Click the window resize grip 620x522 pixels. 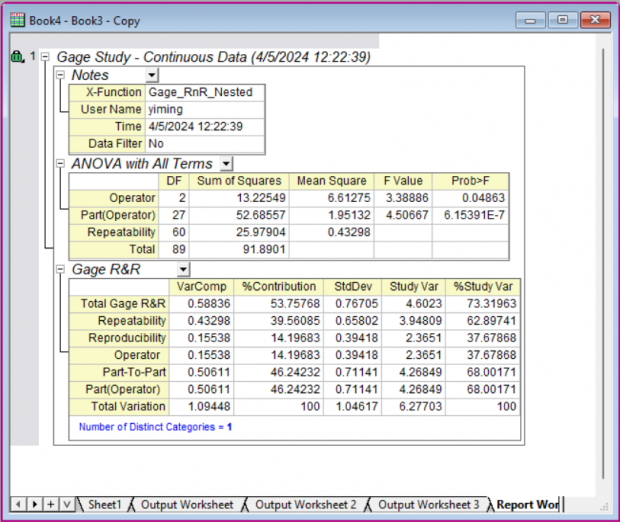click(x=604, y=507)
